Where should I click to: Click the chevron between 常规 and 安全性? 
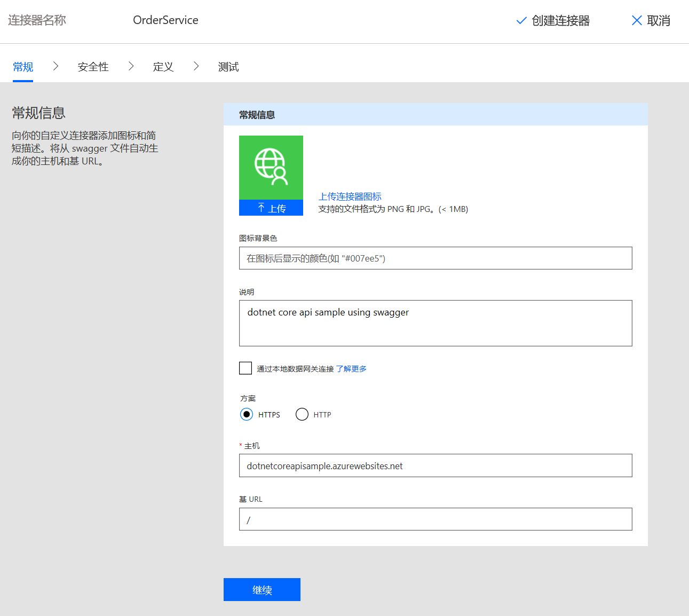click(56, 65)
